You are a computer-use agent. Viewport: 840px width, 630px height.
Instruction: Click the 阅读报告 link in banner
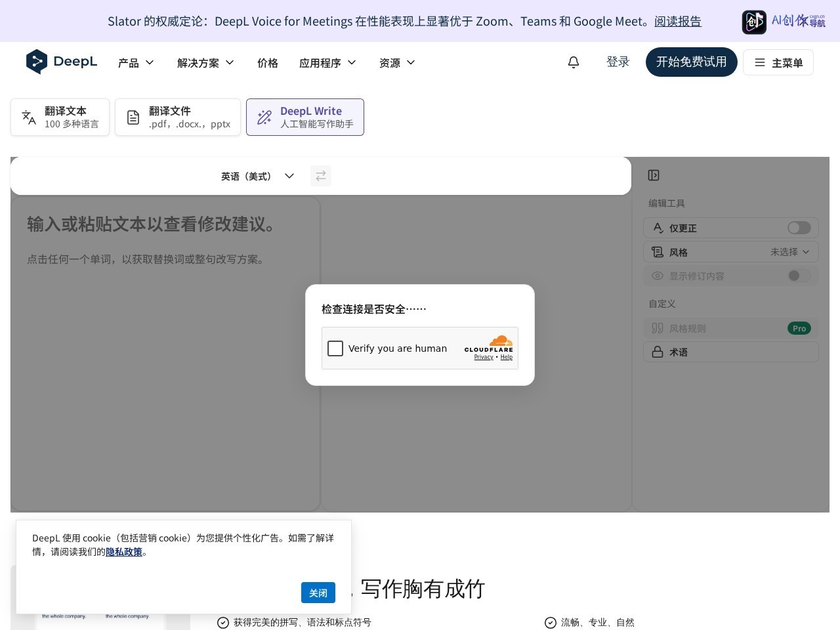click(678, 21)
